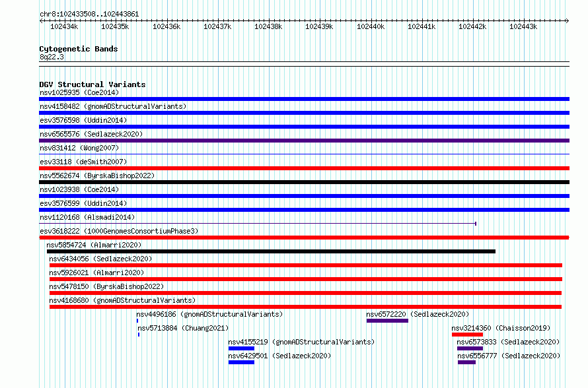Click the red bar under nsv6434056
Image resolution: width=588 pixels, height=388 pixels.
point(306,265)
